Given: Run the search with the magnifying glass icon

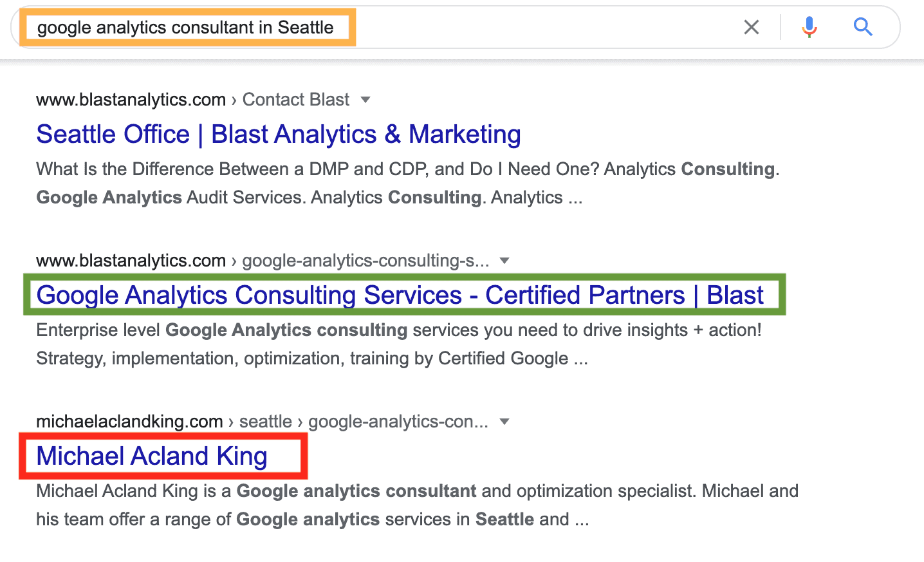Looking at the screenshot, I should tap(863, 27).
